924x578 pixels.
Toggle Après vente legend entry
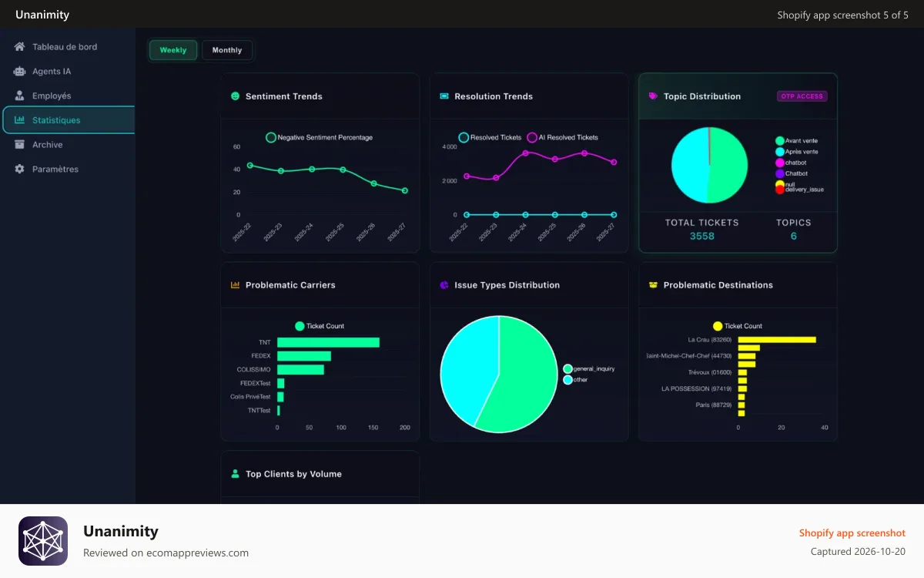[x=797, y=152]
